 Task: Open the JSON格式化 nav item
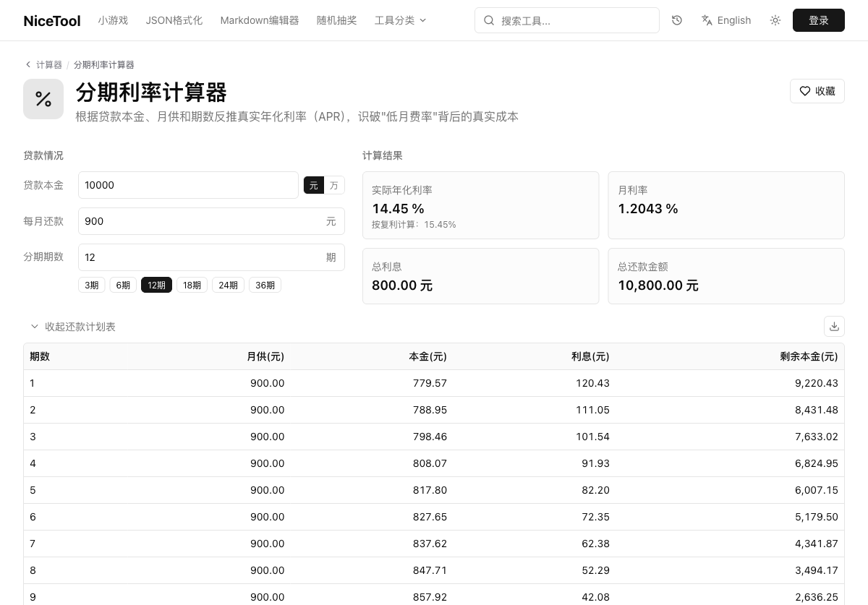(x=174, y=20)
